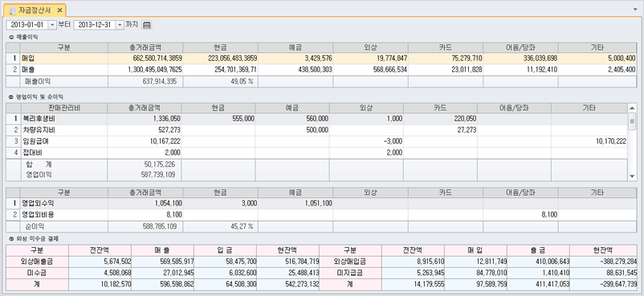Viewport: 644px width, 296px height.
Task: Click the start date input field
Action: 28,25
